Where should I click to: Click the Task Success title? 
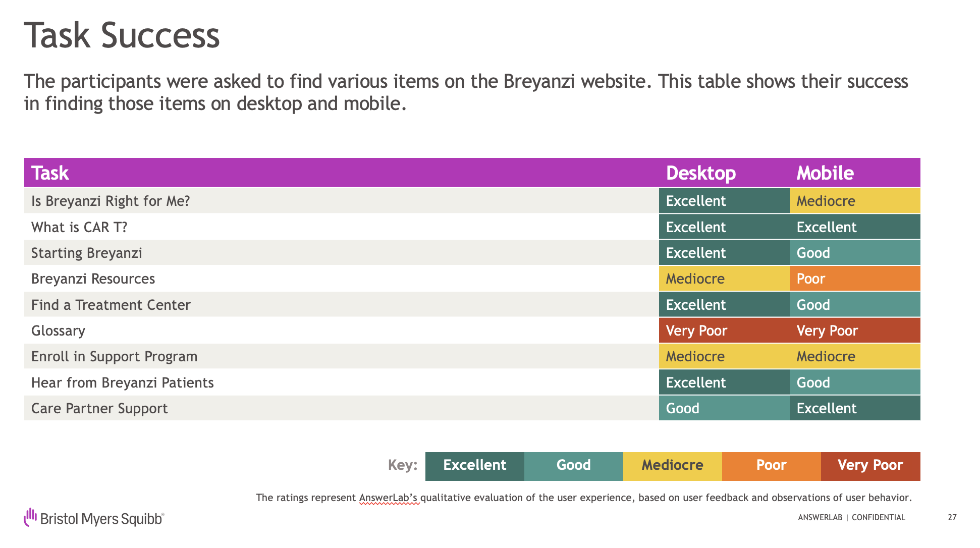click(x=122, y=35)
